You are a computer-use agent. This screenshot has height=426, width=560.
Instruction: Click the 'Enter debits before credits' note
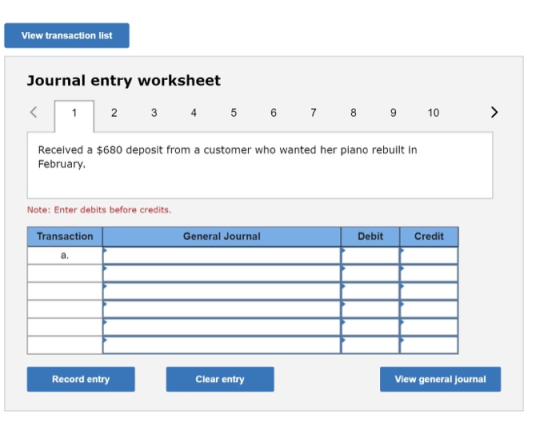coord(99,210)
